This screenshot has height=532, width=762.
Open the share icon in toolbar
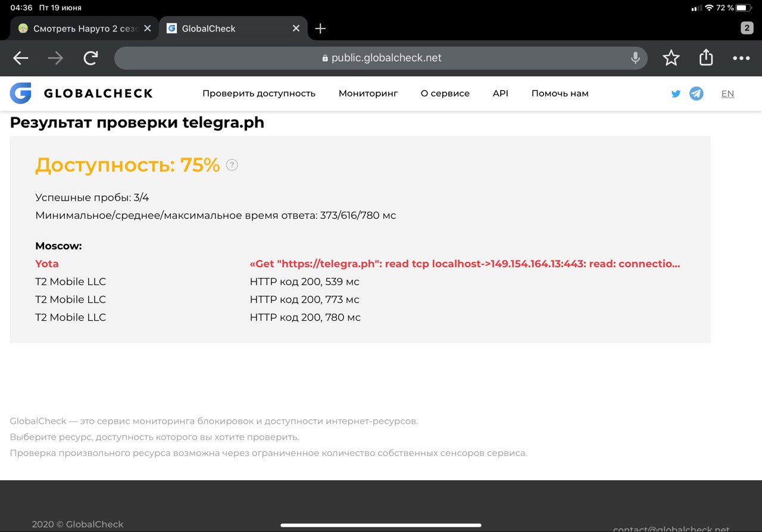[x=706, y=57]
